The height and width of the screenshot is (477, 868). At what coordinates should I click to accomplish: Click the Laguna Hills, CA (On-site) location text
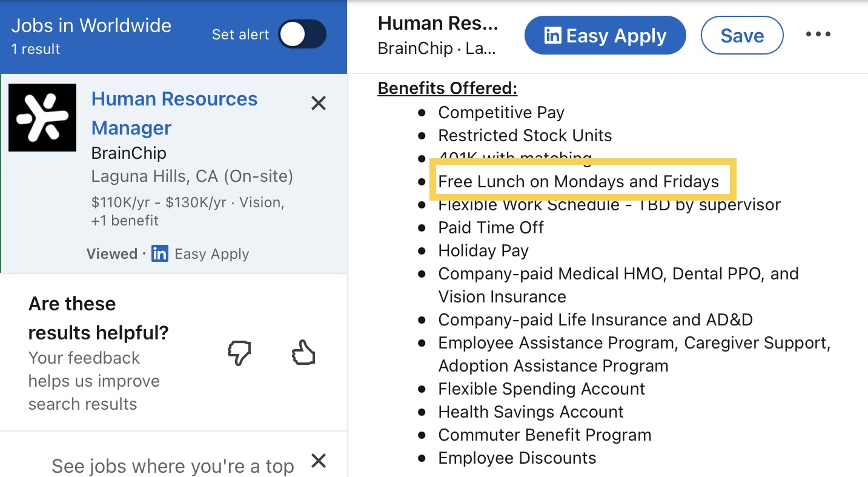192,176
